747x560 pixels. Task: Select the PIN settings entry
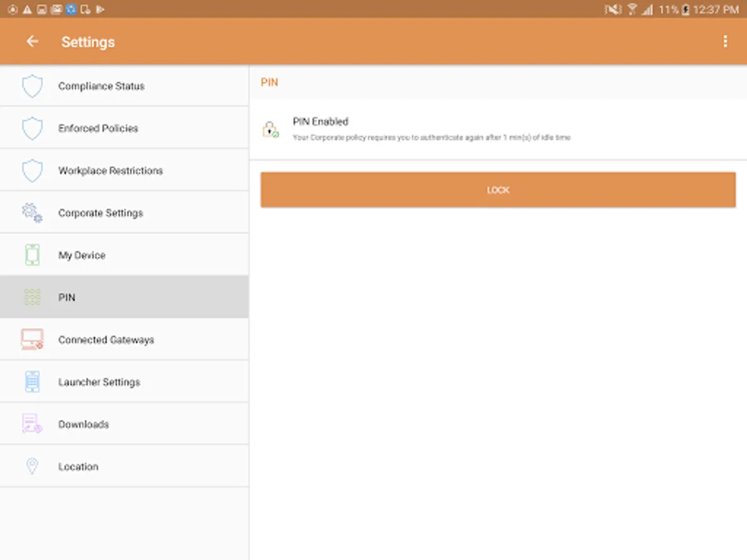(125, 297)
